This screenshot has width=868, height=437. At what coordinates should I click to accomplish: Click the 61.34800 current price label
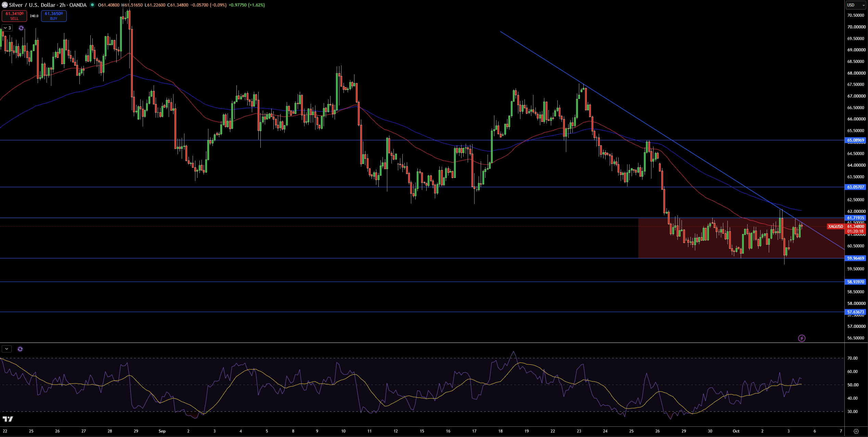click(x=855, y=227)
